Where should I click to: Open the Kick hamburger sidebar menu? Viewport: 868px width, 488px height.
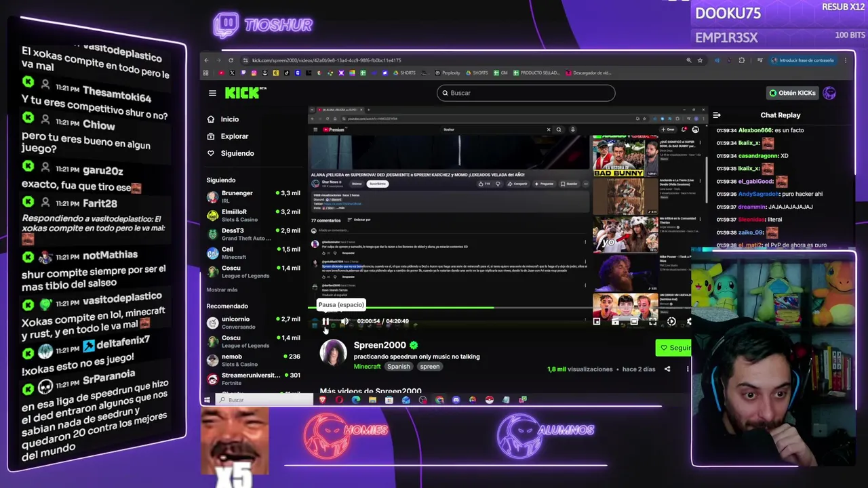(212, 93)
